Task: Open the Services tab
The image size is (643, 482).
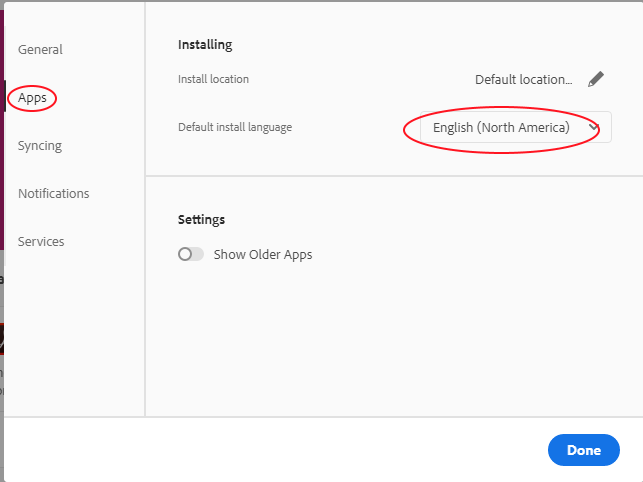Action: click(x=41, y=242)
